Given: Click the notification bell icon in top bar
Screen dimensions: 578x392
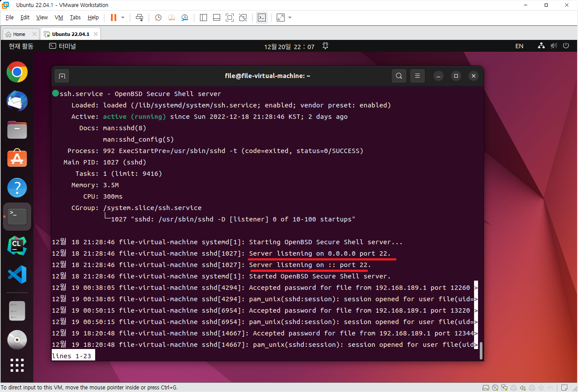Looking at the screenshot, I should click(325, 46).
